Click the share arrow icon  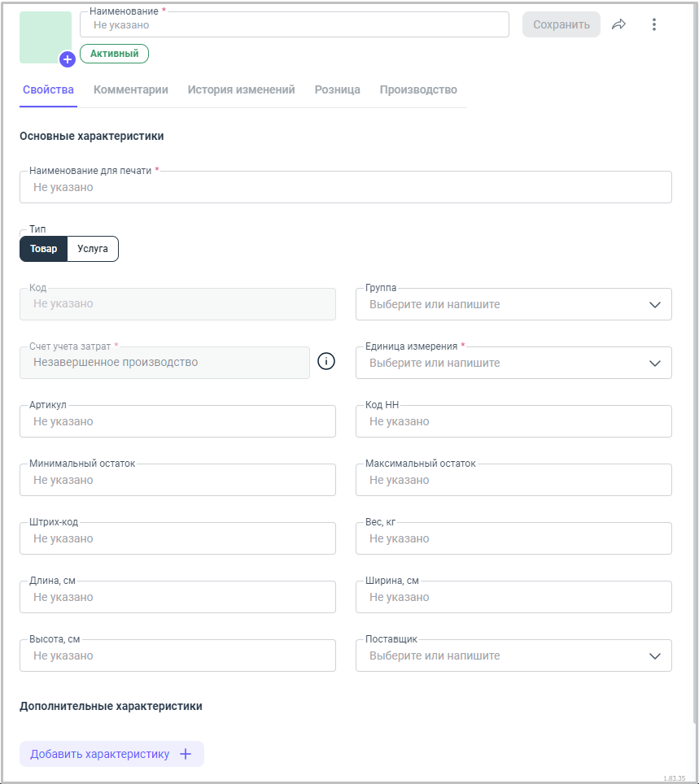pyautogui.click(x=619, y=24)
